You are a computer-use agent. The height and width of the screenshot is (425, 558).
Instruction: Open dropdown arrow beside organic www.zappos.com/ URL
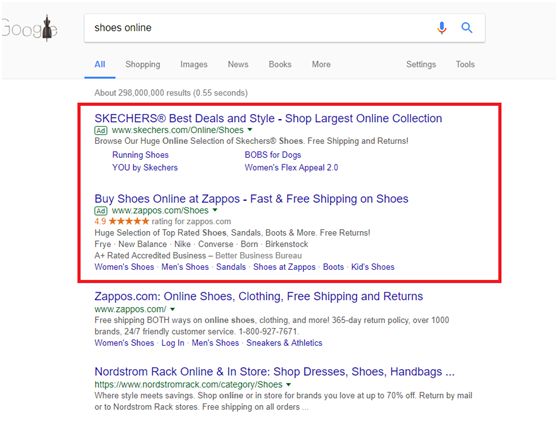pyautogui.click(x=173, y=309)
